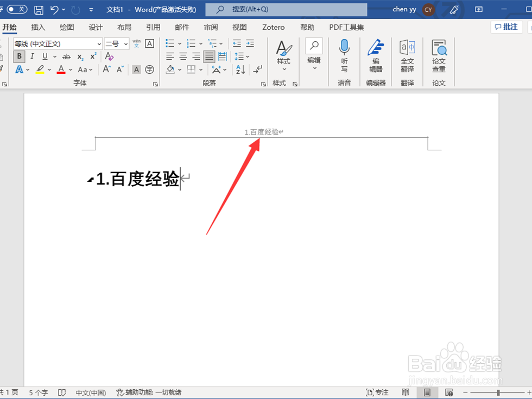The image size is (532, 399).
Task: Increase paragraph indent
Action: pyautogui.click(x=250, y=43)
